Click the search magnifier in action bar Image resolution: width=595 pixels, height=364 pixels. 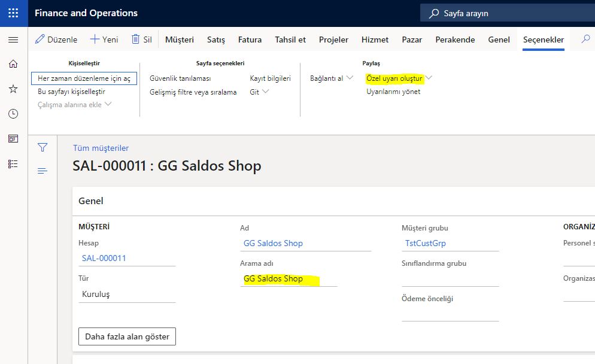[585, 39]
